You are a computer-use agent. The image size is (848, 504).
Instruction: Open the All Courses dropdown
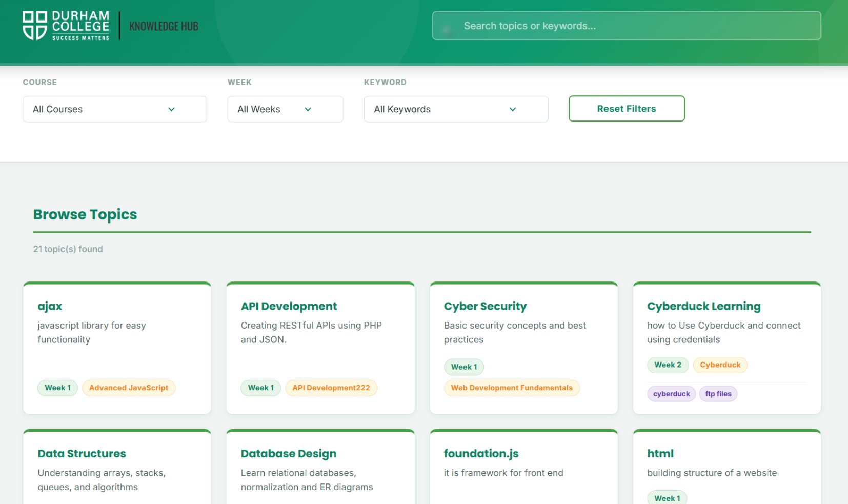point(115,109)
